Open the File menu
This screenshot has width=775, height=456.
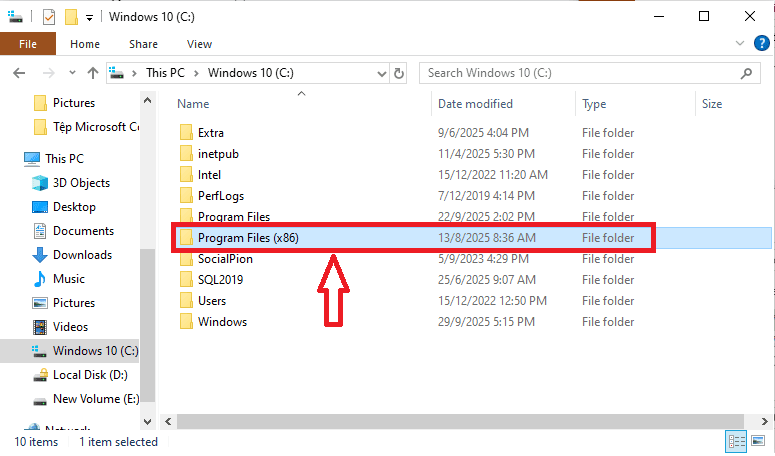pos(28,44)
